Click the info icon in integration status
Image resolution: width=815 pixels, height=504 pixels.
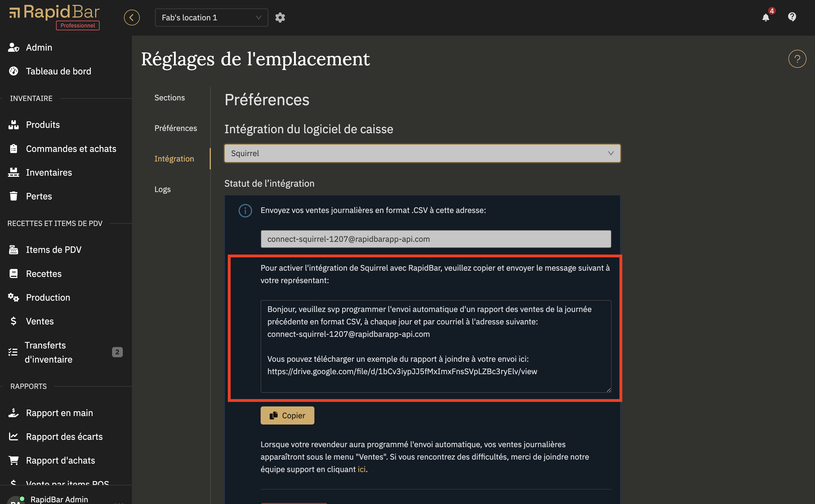click(x=245, y=211)
